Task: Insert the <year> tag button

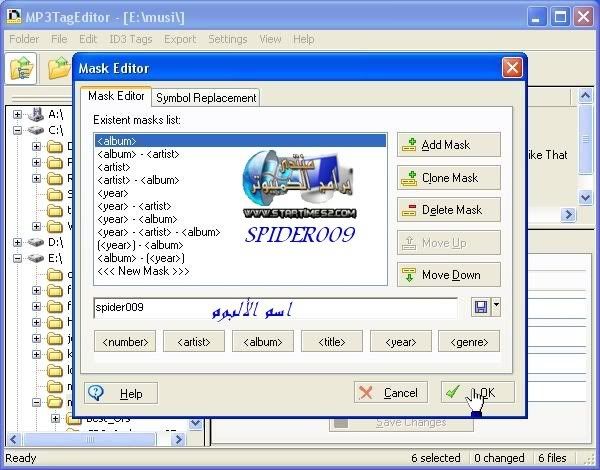Action: click(401, 341)
